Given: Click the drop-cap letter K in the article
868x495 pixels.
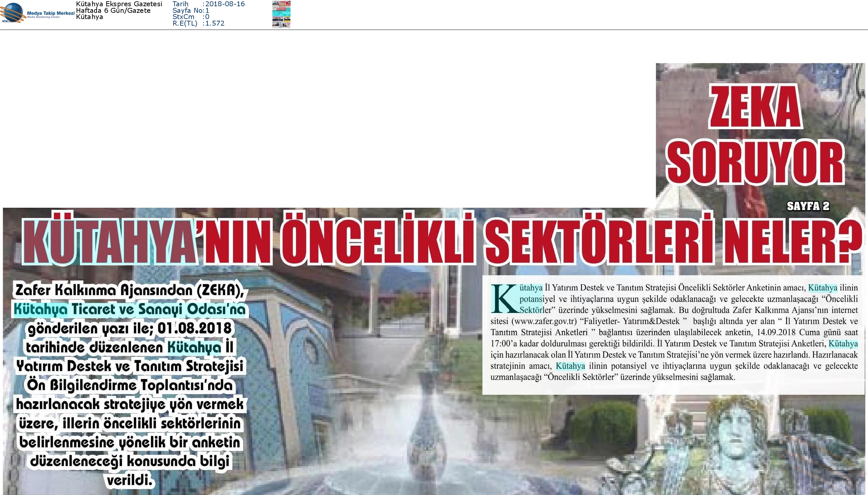Looking at the screenshot, I should [504, 299].
